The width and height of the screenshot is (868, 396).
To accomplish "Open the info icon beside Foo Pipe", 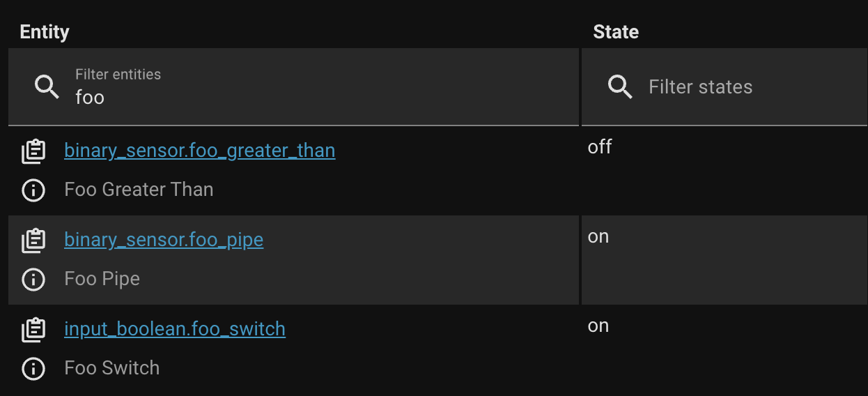I will [x=33, y=280].
